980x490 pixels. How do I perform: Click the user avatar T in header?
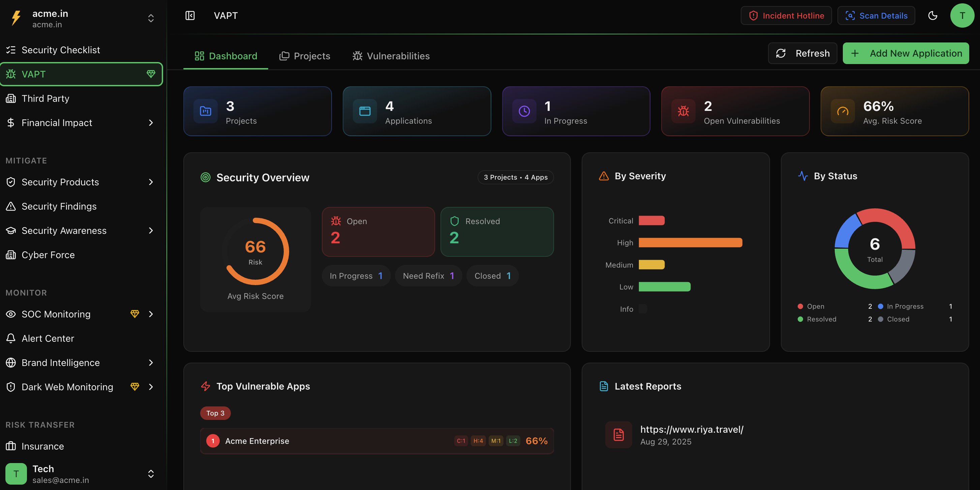962,16
